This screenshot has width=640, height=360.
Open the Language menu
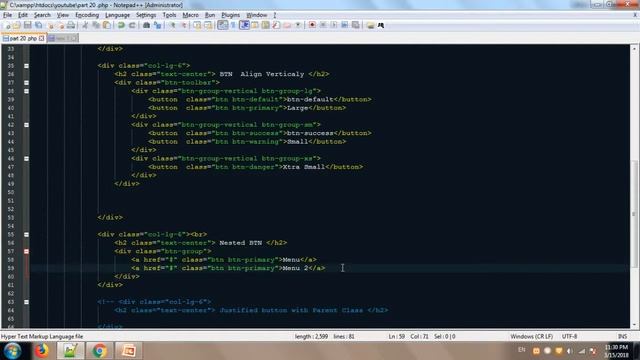click(x=117, y=15)
